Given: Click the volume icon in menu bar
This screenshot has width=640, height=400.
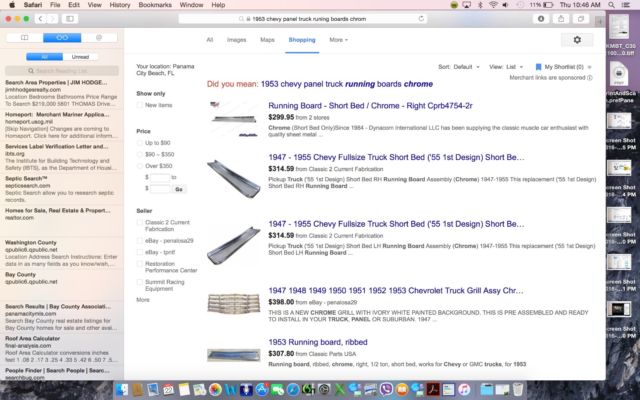Looking at the screenshot, I should (505, 5).
